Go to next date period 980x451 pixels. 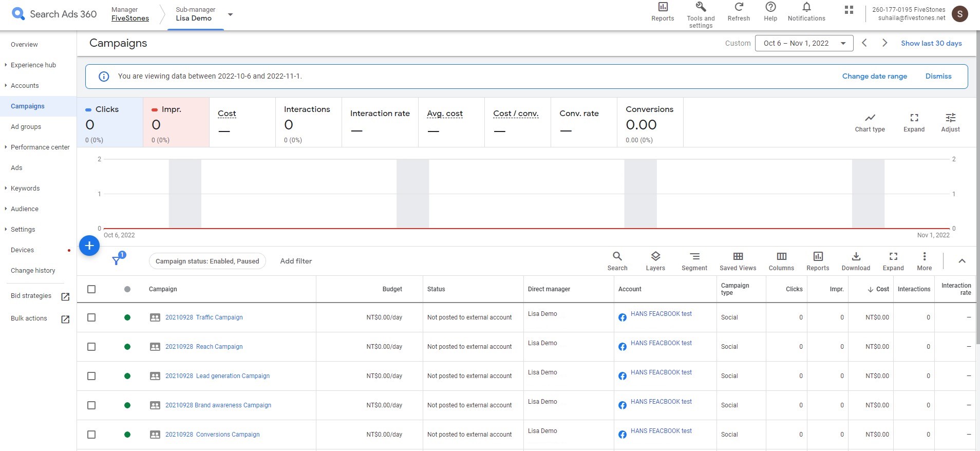884,43
